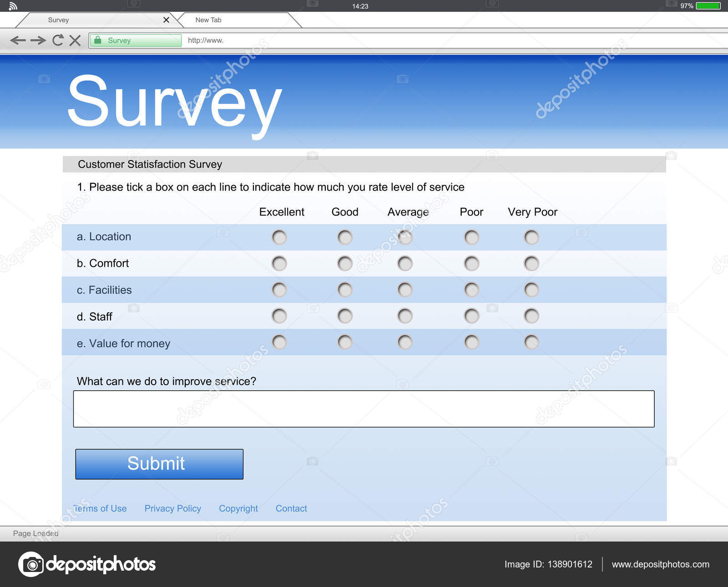This screenshot has width=728, height=587.
Task: Select Poor rating for Staff
Action: (471, 316)
